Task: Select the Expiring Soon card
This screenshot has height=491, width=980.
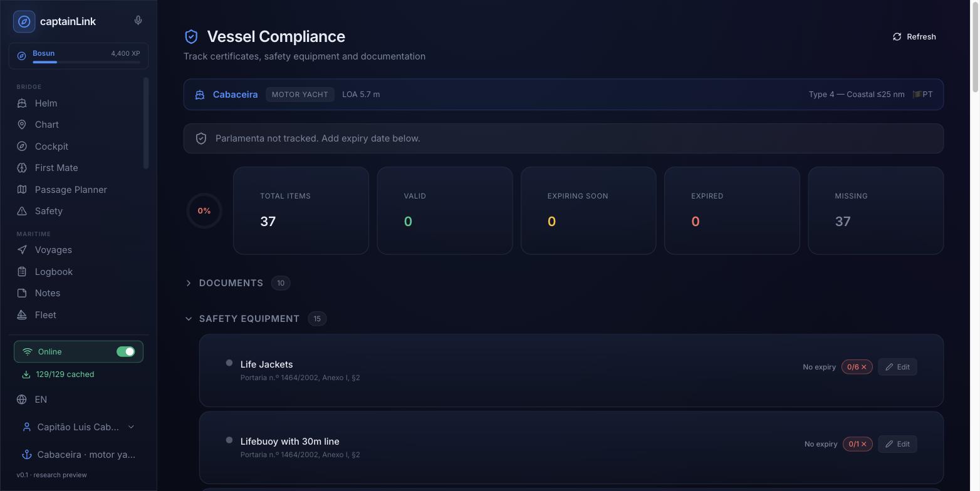Action: click(x=588, y=210)
